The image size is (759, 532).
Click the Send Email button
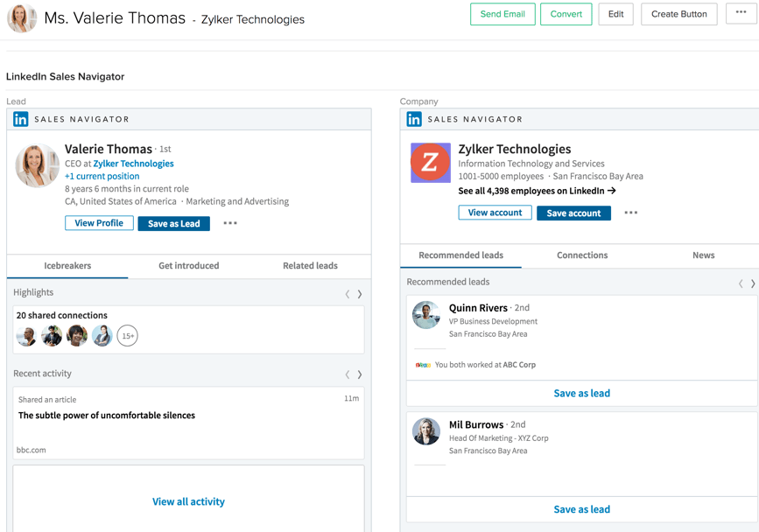click(502, 14)
